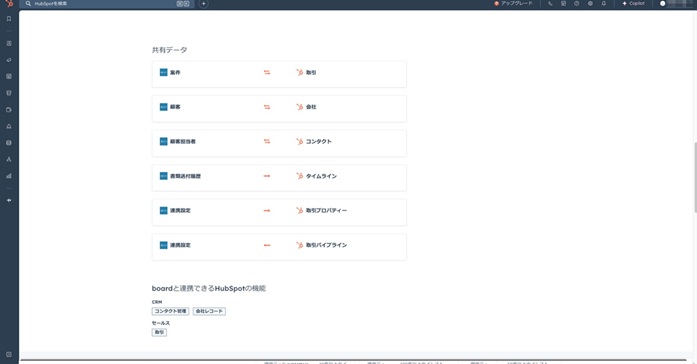
Task: Click the 案件 label
Action: (175, 72)
